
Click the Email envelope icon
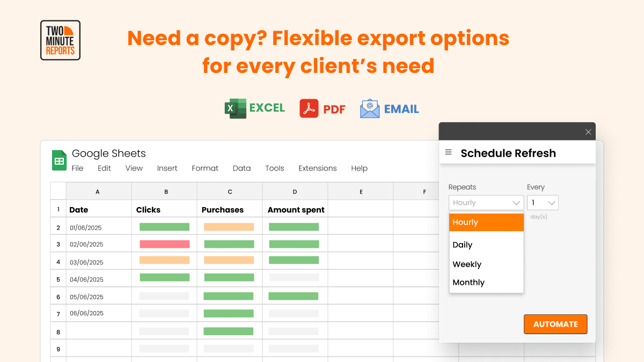click(370, 108)
